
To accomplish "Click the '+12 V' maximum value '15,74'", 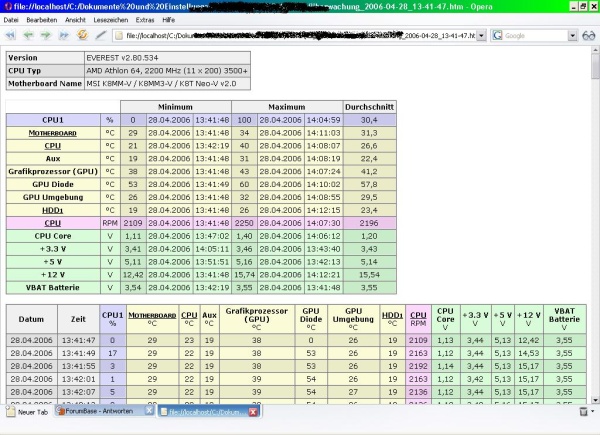I will (x=244, y=275).
